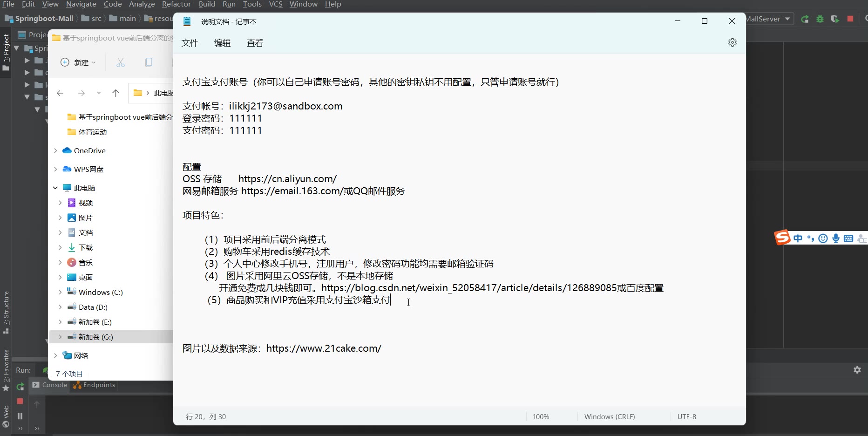This screenshot has height=436, width=868.
Task: Open IntelliJ Refactor menu
Action: 176,4
